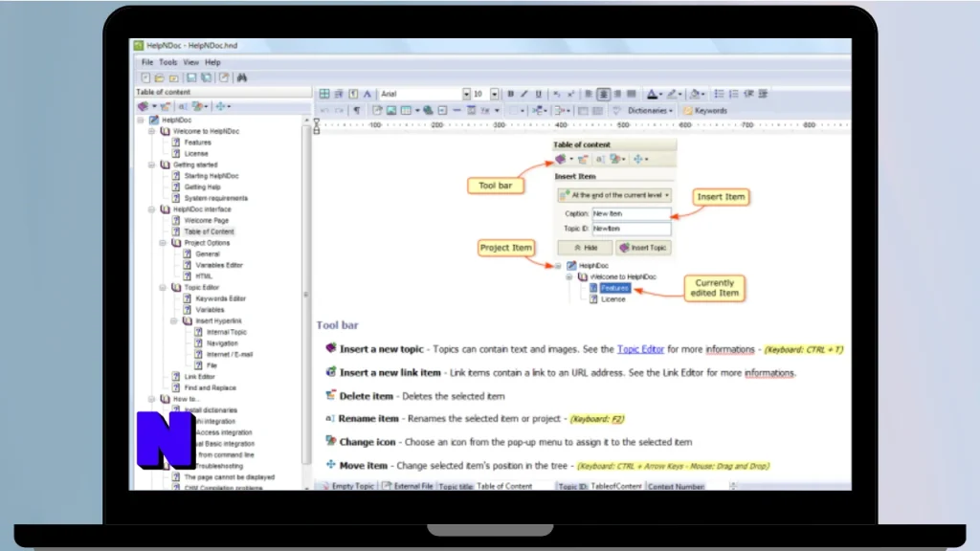Click the Superscript icon

[x=570, y=94]
